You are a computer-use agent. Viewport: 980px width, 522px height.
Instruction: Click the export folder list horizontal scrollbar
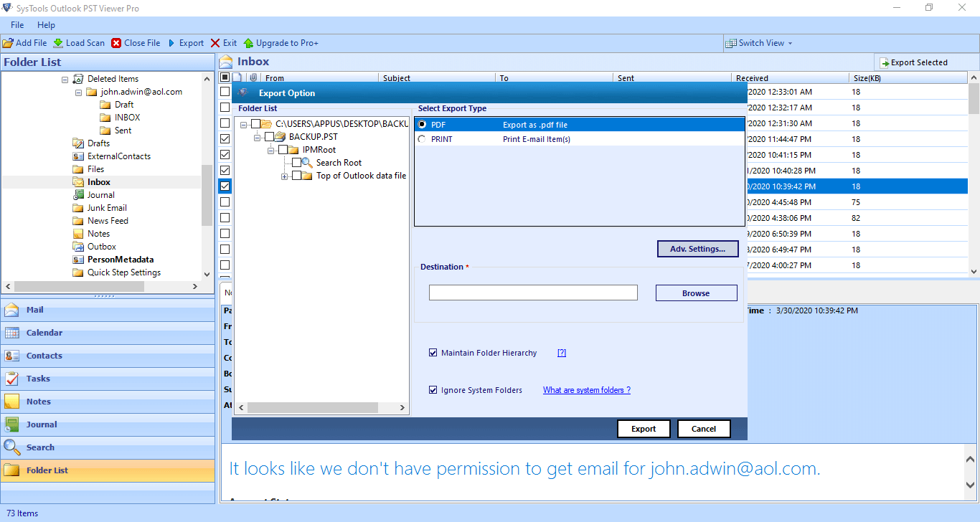click(322, 407)
